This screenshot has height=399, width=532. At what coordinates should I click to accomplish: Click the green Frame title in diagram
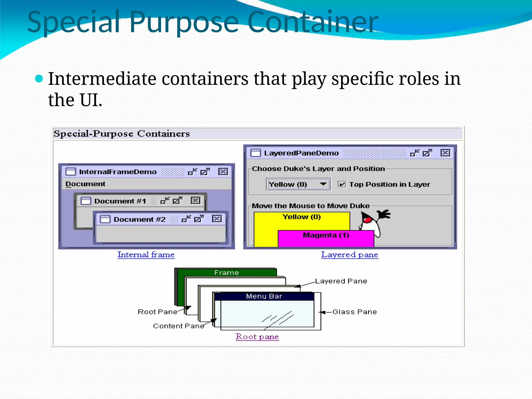point(227,272)
